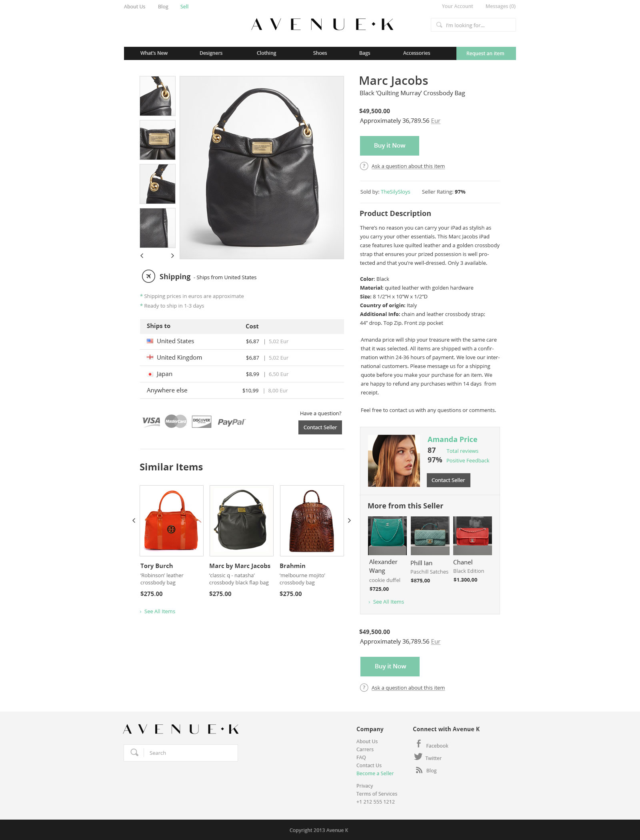This screenshot has width=640, height=840.
Task: Open the Twitter bird icon in footer
Action: pos(418,756)
